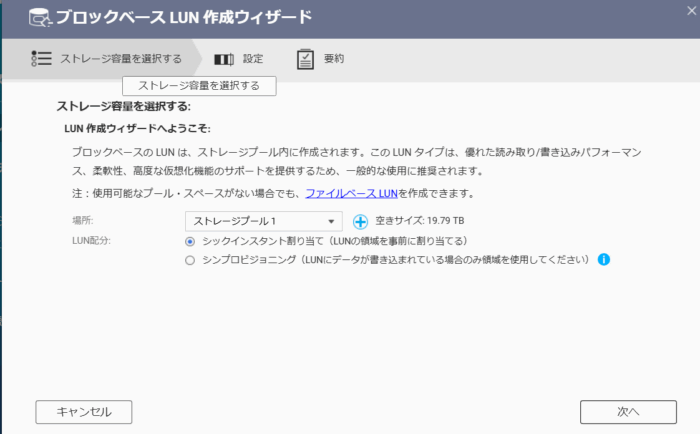Click the blue plus icon next to the storage pool
The height and width of the screenshot is (434, 700).
(x=361, y=221)
